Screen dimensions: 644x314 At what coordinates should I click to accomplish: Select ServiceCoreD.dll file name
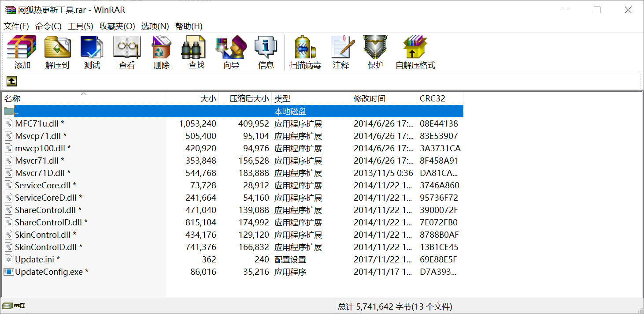coord(48,198)
